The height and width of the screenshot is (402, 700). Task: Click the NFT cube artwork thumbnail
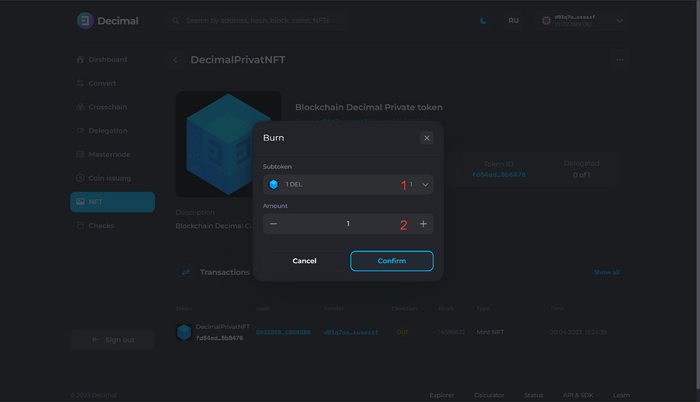[x=228, y=144]
